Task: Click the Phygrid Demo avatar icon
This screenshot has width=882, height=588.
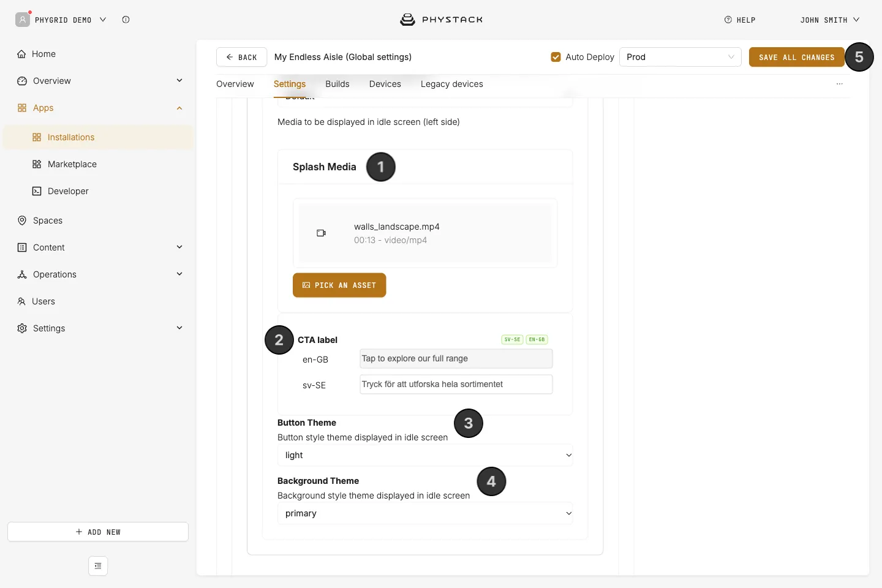Action: [23, 20]
